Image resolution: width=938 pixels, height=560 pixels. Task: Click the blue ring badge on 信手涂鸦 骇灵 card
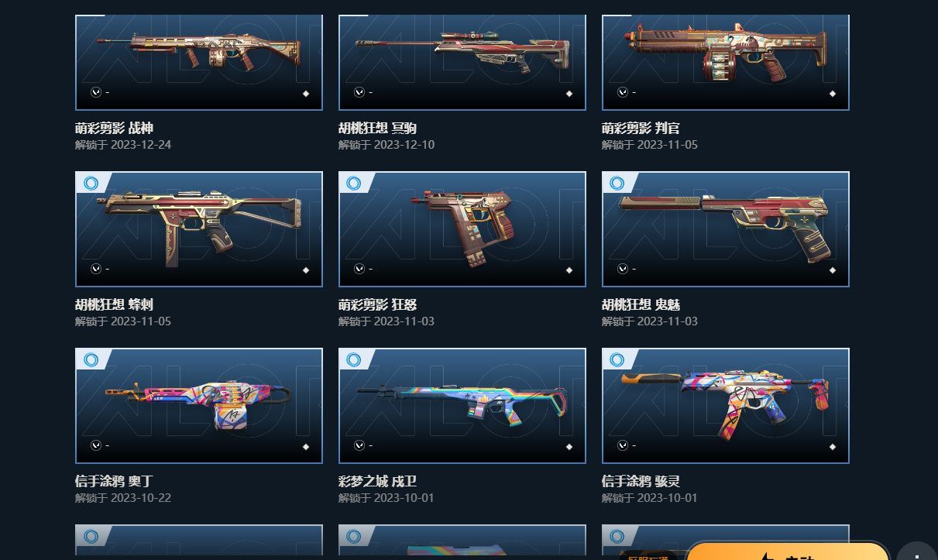click(617, 360)
